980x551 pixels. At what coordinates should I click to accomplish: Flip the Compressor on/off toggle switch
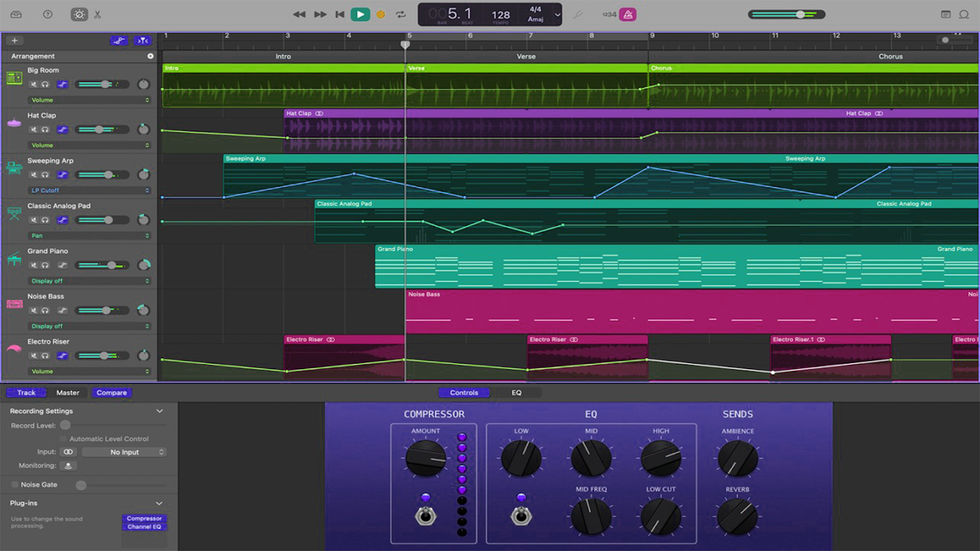tap(425, 515)
